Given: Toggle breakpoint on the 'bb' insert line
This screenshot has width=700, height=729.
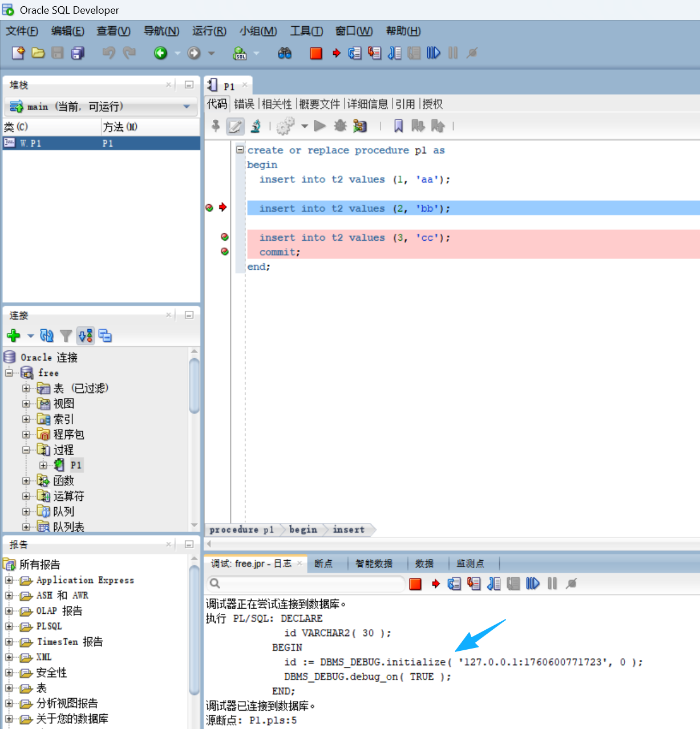Looking at the screenshot, I should pyautogui.click(x=209, y=208).
